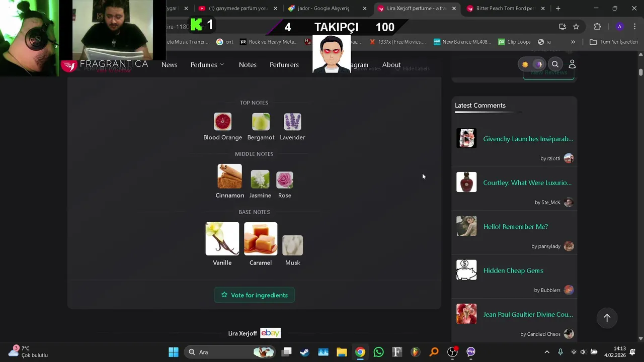Bookmark this page with the star icon

tap(576, 27)
